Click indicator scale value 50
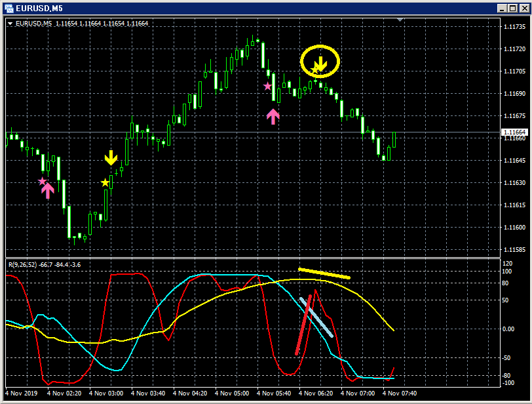This screenshot has width=532, height=404. [x=506, y=300]
